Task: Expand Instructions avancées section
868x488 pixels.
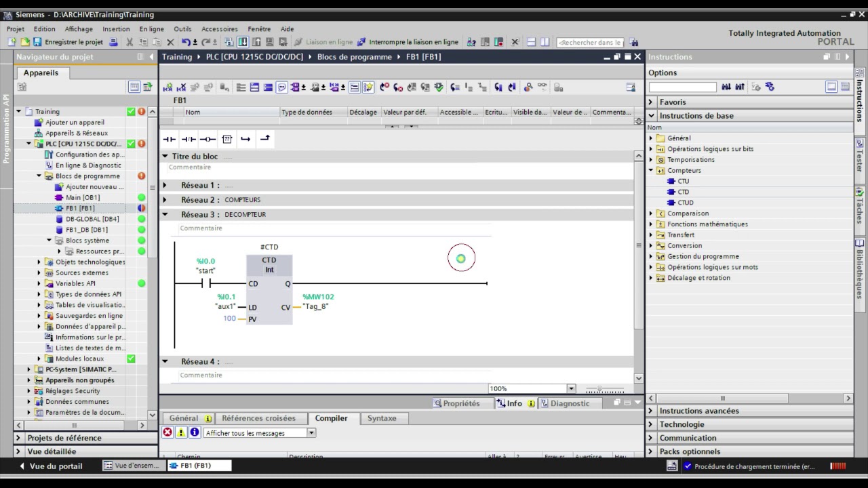Action: tap(651, 411)
